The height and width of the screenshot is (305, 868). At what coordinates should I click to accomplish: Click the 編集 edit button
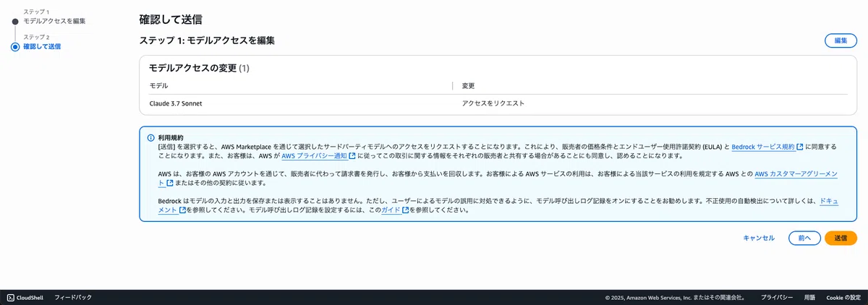[x=841, y=40]
